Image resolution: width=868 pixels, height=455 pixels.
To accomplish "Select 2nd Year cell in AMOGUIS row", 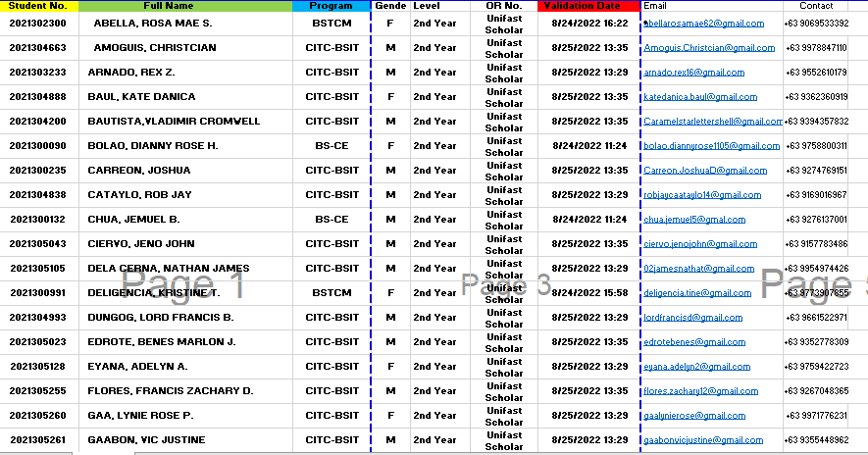I will 440,48.
